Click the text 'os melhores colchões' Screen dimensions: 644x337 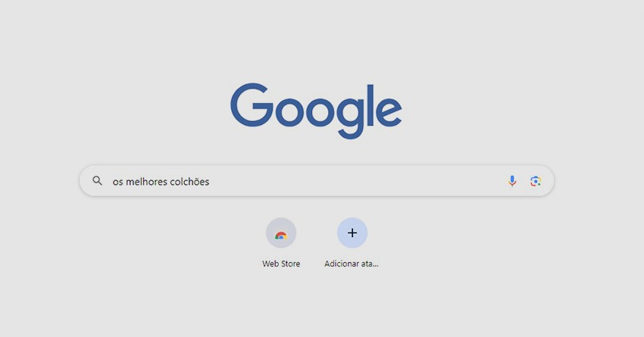click(x=161, y=182)
